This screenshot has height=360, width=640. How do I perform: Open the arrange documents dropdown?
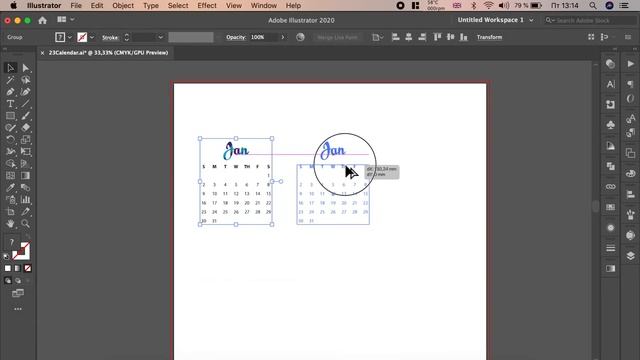tap(65, 20)
